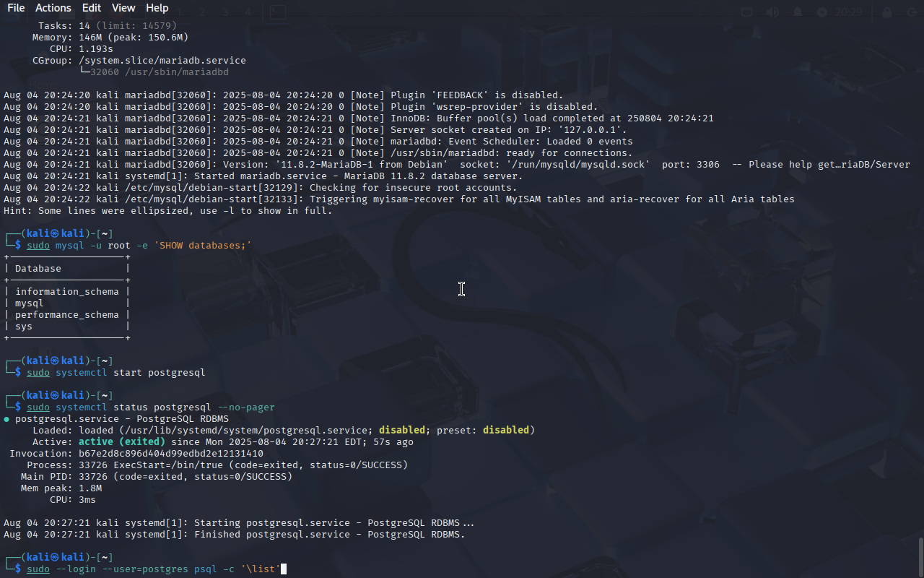Click the 'status postgresql --no-pager' command text

(x=194, y=407)
